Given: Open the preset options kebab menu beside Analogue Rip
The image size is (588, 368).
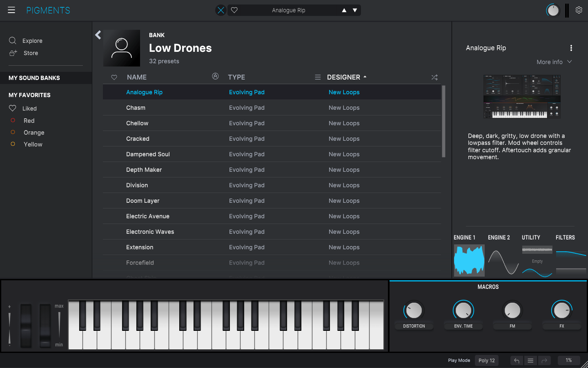Looking at the screenshot, I should [x=571, y=48].
